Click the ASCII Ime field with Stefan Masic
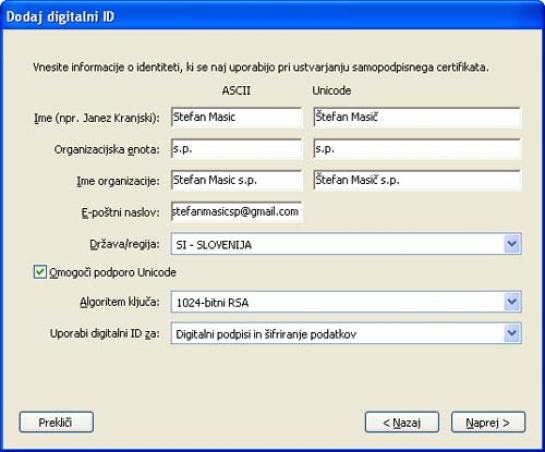 pos(237,118)
